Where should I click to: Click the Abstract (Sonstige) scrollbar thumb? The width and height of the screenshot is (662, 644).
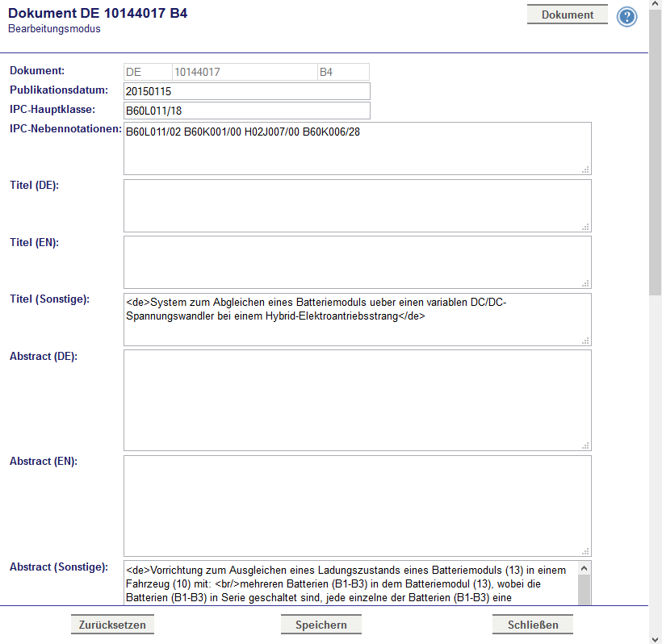(x=584, y=590)
